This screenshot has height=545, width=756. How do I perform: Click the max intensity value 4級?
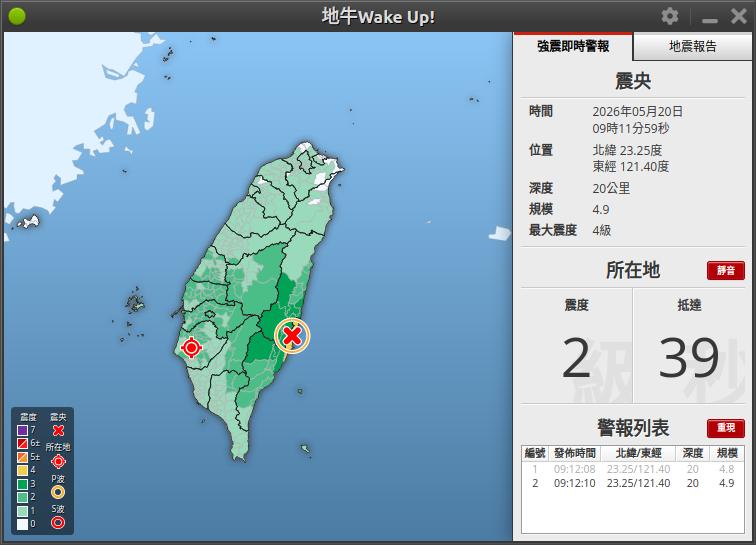(602, 231)
